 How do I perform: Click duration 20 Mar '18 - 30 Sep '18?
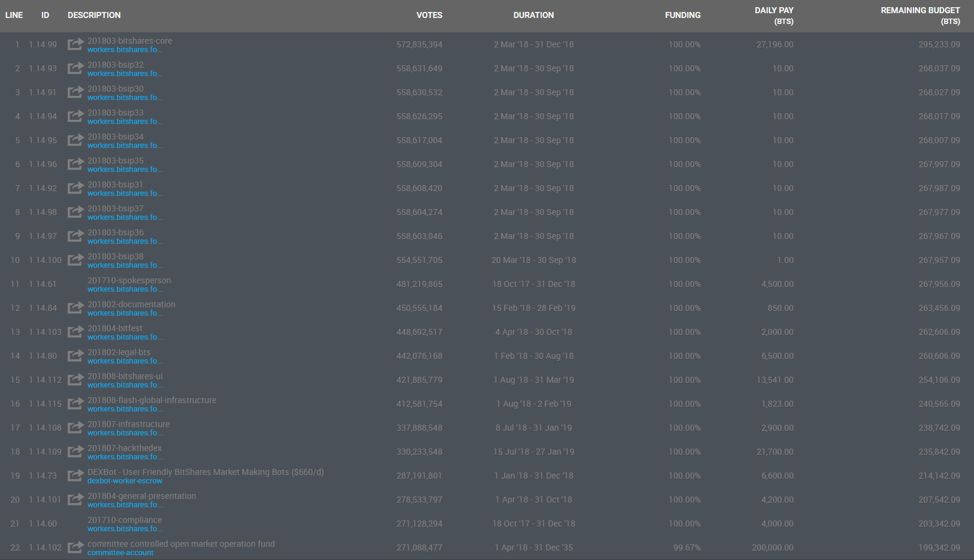pos(533,260)
